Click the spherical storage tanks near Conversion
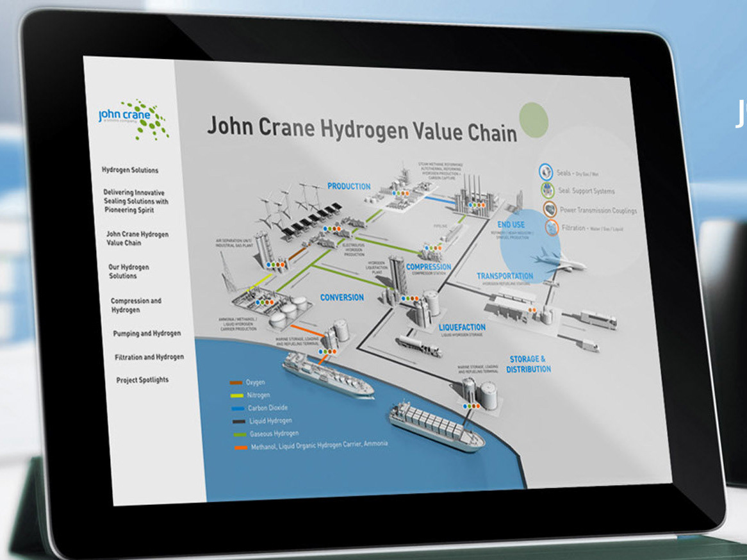 [x=288, y=312]
